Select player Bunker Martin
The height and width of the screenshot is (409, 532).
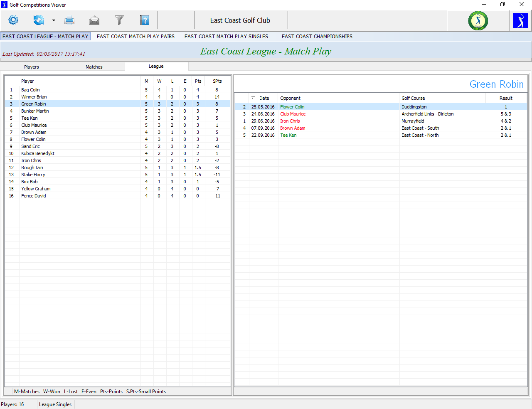tap(117, 111)
